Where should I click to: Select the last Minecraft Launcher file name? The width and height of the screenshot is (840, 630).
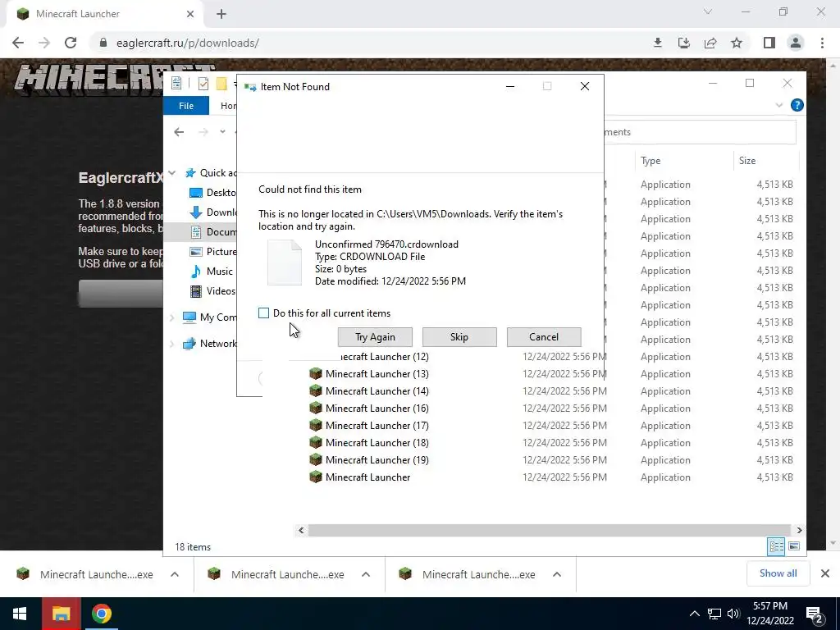[367, 477]
